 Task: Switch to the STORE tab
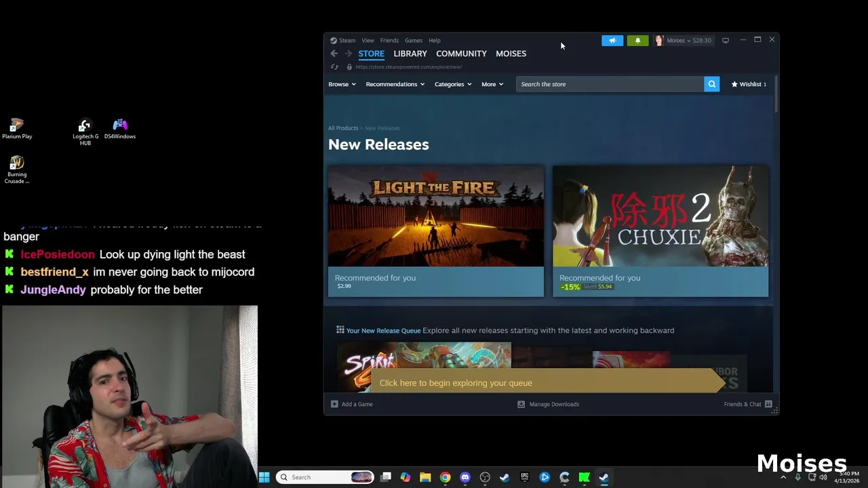(x=371, y=54)
